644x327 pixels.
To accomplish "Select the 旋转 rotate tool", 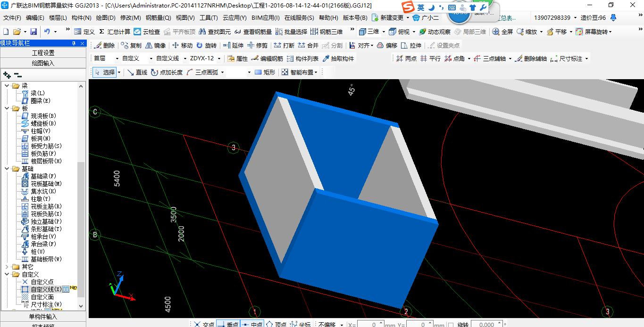I will click(x=207, y=45).
